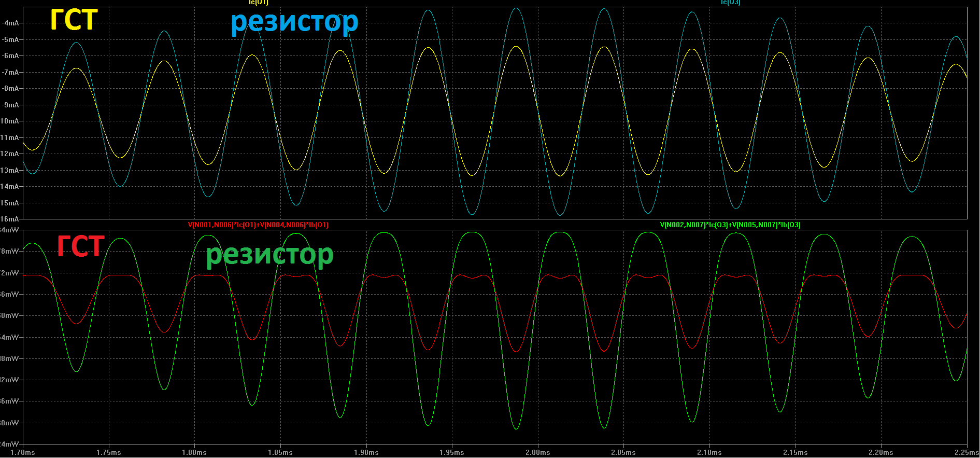Viewport: 980px width, 458px height.
Task: Click the 2.20ms time axis label
Action: 881,452
